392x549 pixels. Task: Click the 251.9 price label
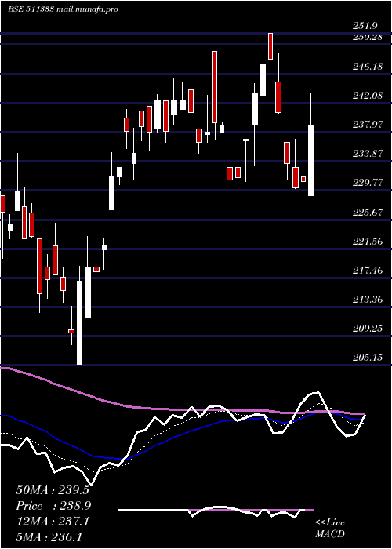[x=365, y=26]
